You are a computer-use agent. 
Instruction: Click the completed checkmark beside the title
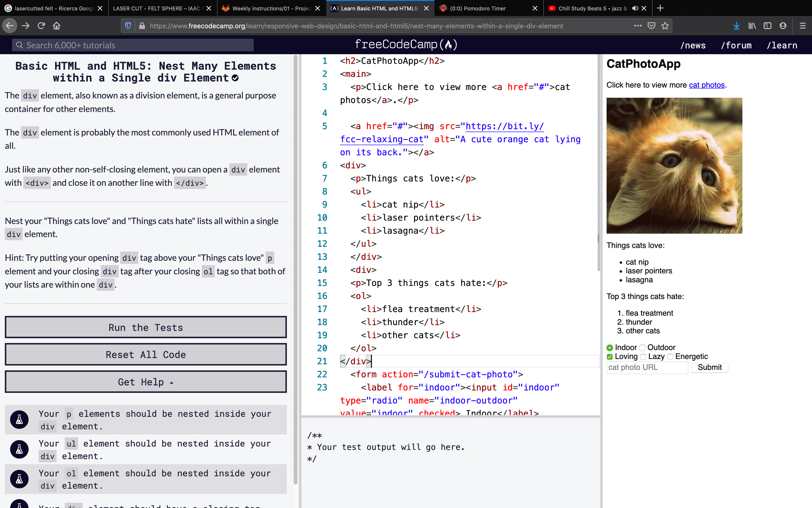tap(235, 78)
